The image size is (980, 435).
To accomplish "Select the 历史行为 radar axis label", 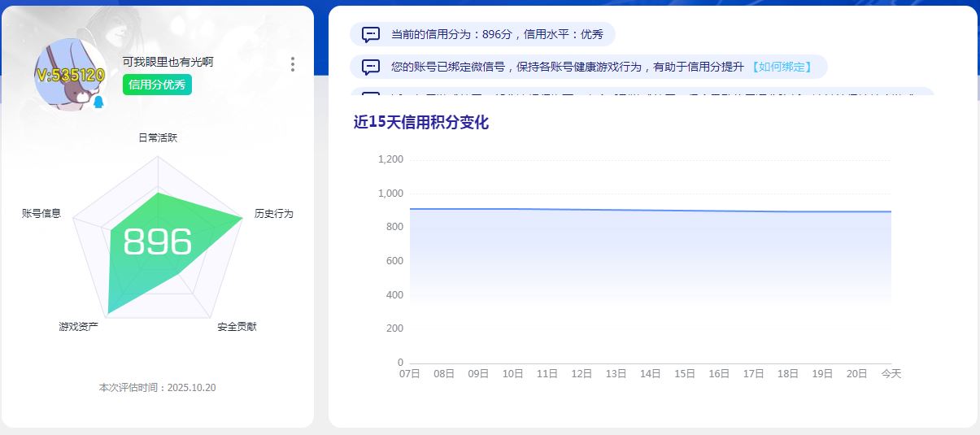I will point(274,213).
